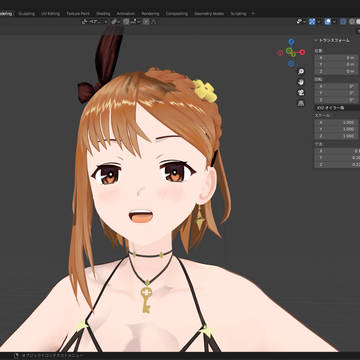Switch to the Compositing workspace tab

tap(177, 14)
